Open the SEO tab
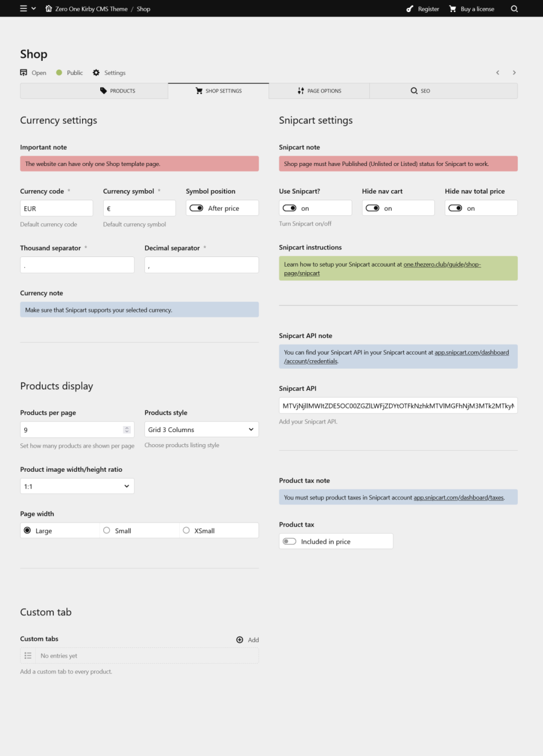543x756 pixels. click(420, 91)
